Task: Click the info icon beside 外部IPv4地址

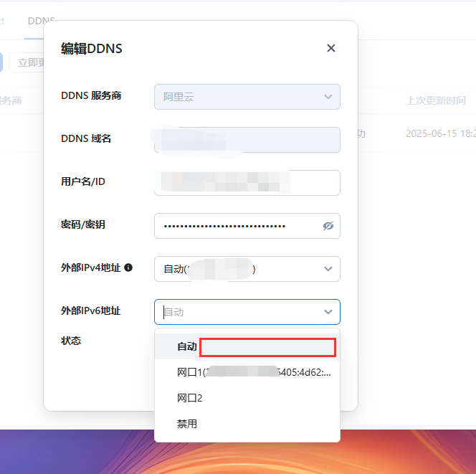Action: pos(128,267)
